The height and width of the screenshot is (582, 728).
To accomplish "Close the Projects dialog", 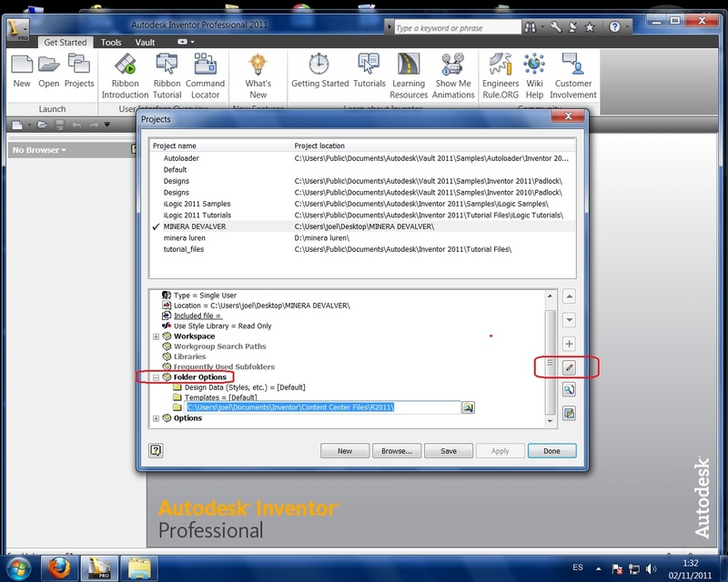I will click(x=568, y=116).
